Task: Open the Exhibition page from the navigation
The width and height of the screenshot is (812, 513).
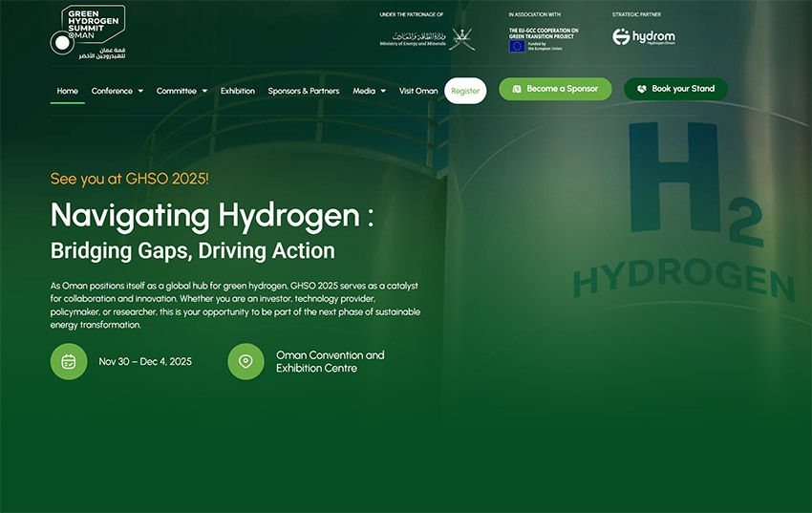Action: [237, 91]
